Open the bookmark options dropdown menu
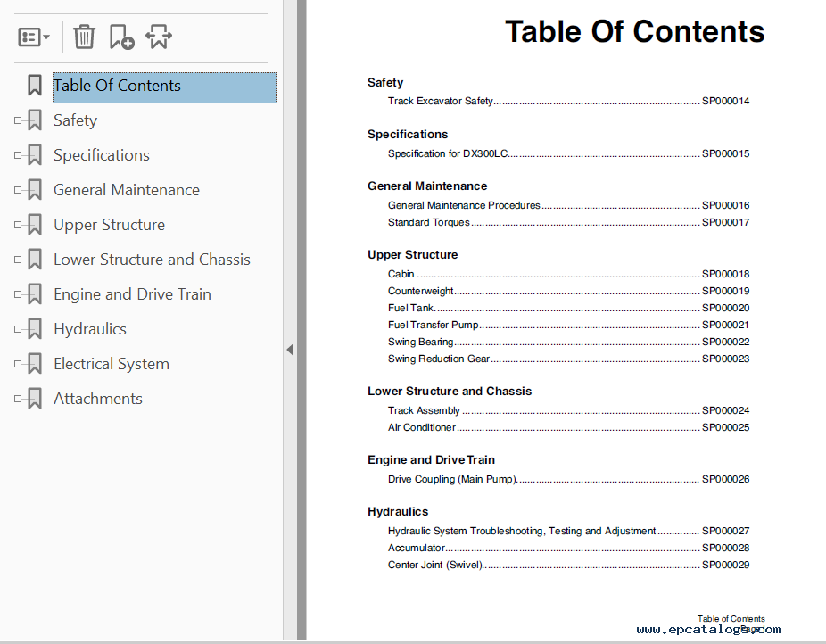 pos(34,37)
